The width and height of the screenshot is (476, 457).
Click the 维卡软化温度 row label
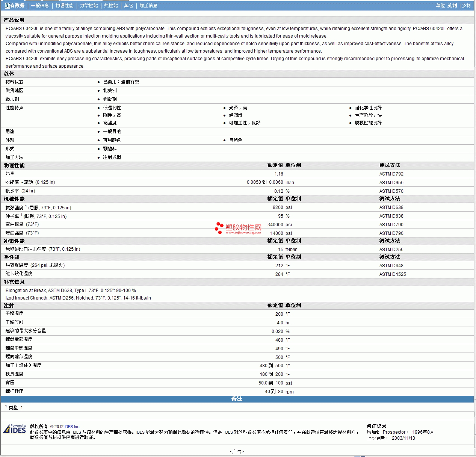click(19, 274)
